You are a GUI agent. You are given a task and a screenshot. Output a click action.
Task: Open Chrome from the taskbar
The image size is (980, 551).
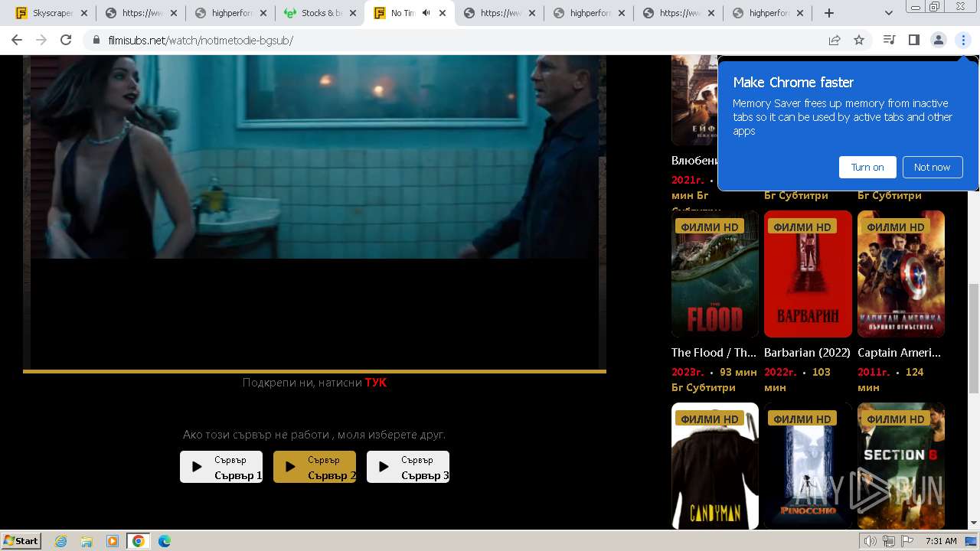point(138,541)
